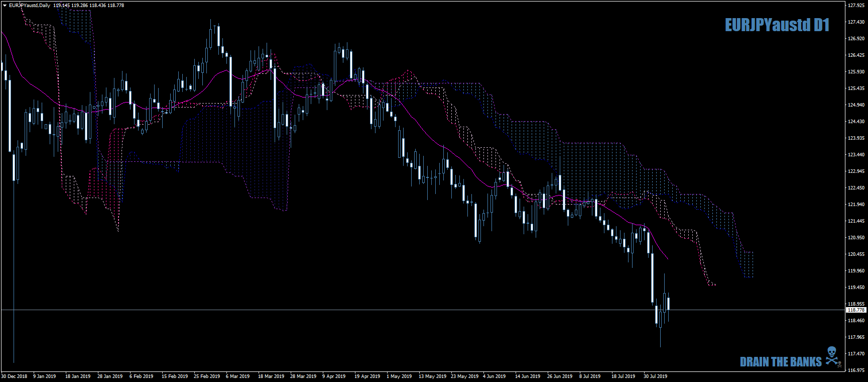
Task: Click the 18 Jul 2019 date label
Action: coord(624,376)
